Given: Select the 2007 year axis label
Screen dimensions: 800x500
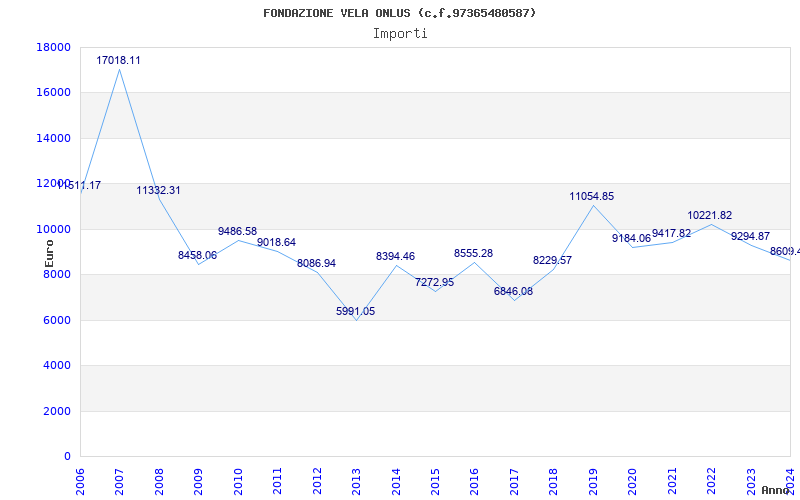Looking at the screenshot, I should pyautogui.click(x=119, y=481).
